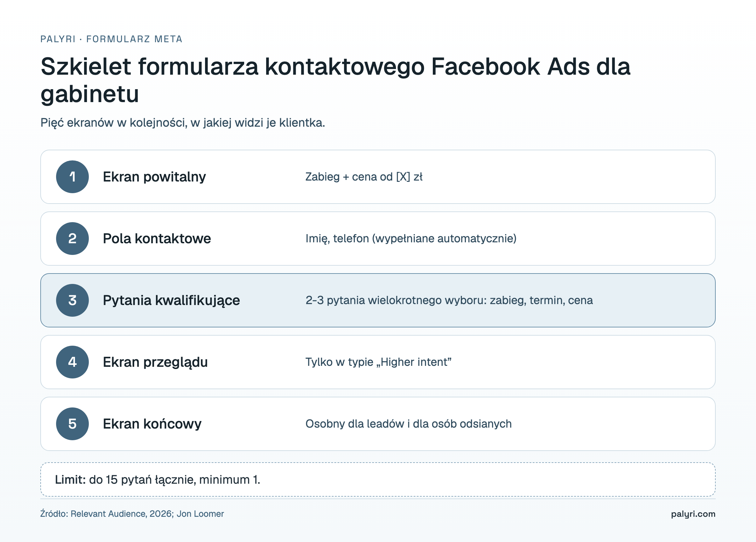The height and width of the screenshot is (542, 756).
Task: Click the "2-3 pytania wielokrotnego wyboru" description
Action: tap(449, 300)
